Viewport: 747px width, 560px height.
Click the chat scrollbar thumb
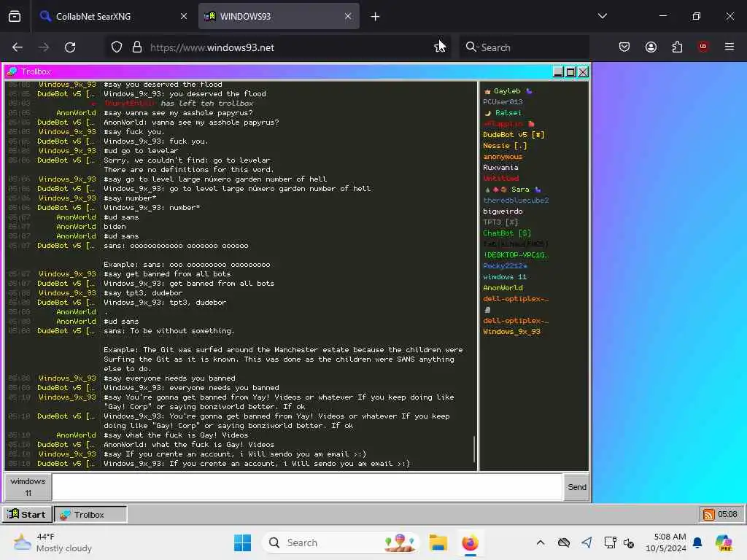coord(474,448)
